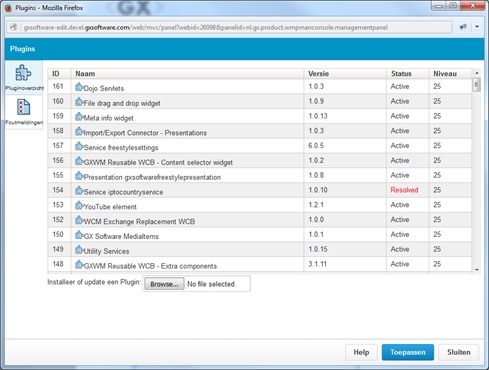The width and height of the screenshot is (489, 370).
Task: Click plugin icon beside GX Software MediaItems
Action: [79, 235]
